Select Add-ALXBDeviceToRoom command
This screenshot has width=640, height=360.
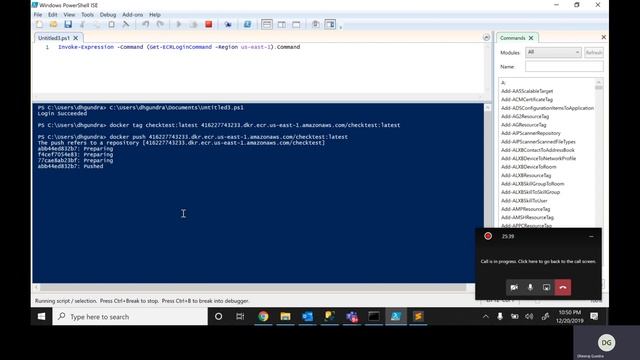pyautogui.click(x=529, y=167)
